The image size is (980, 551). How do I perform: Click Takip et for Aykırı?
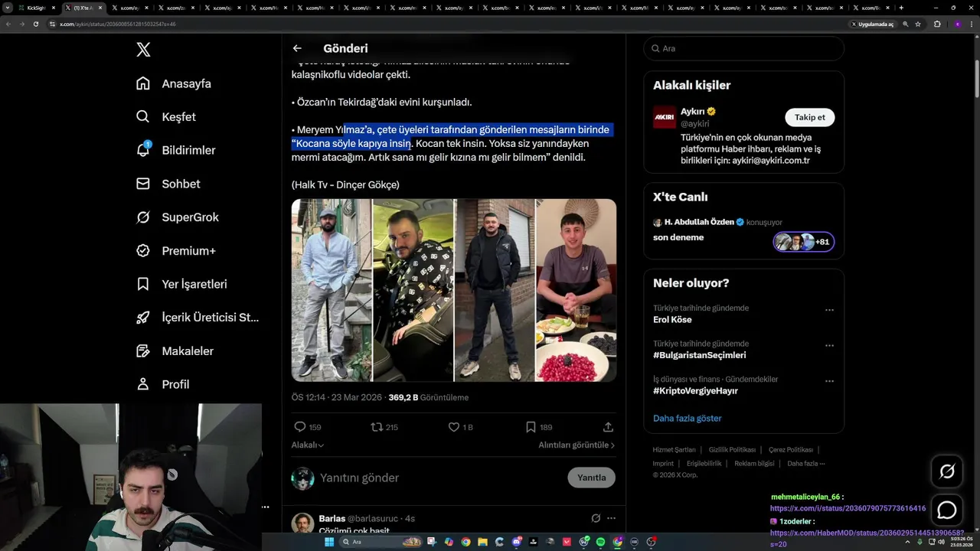click(x=809, y=117)
